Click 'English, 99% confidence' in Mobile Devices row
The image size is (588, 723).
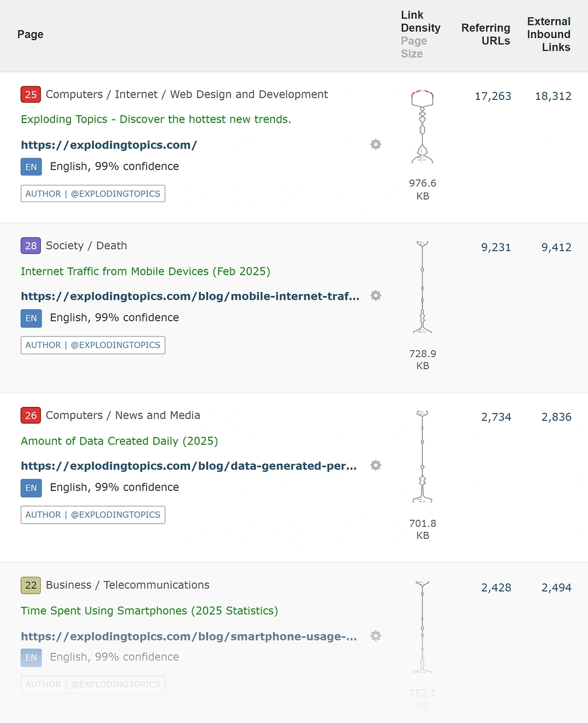click(x=114, y=318)
